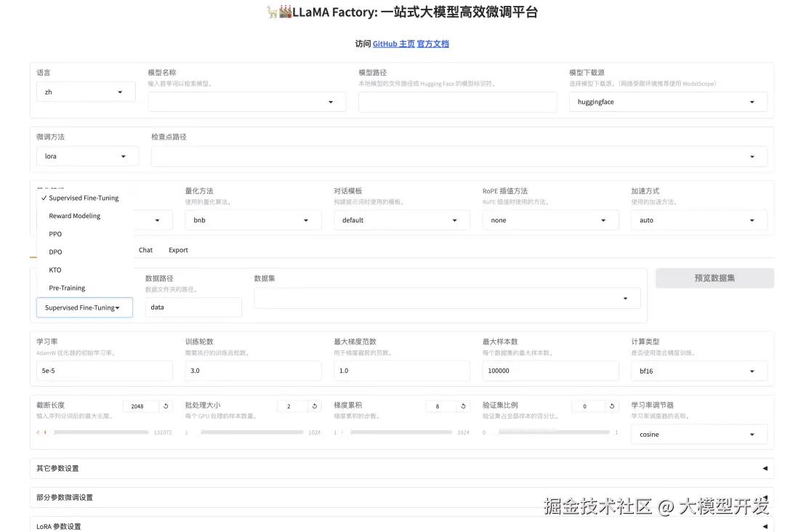Screen dimensions: 785x532
Task: Adjust the 截断长度 slider
Action: [x=96, y=432]
